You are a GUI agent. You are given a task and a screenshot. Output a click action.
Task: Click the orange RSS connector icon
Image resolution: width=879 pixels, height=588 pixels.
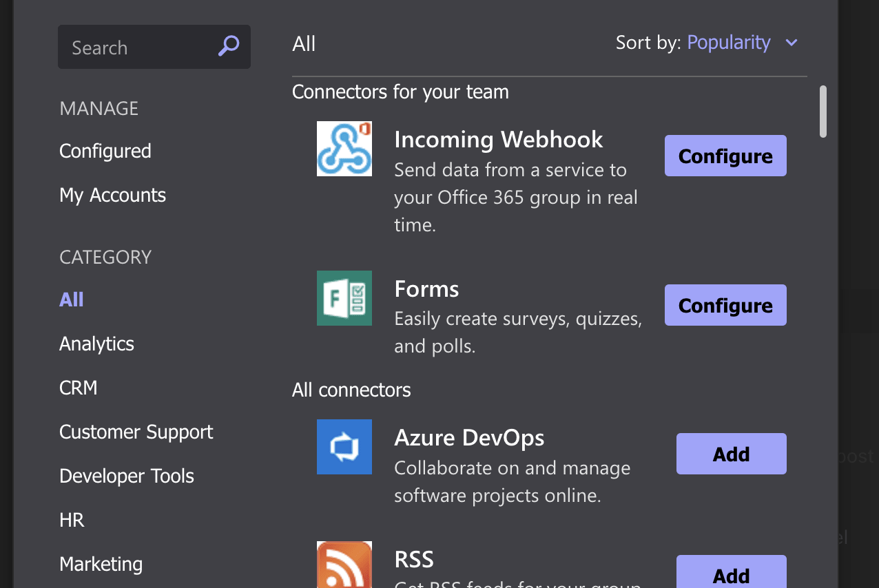coord(344,565)
